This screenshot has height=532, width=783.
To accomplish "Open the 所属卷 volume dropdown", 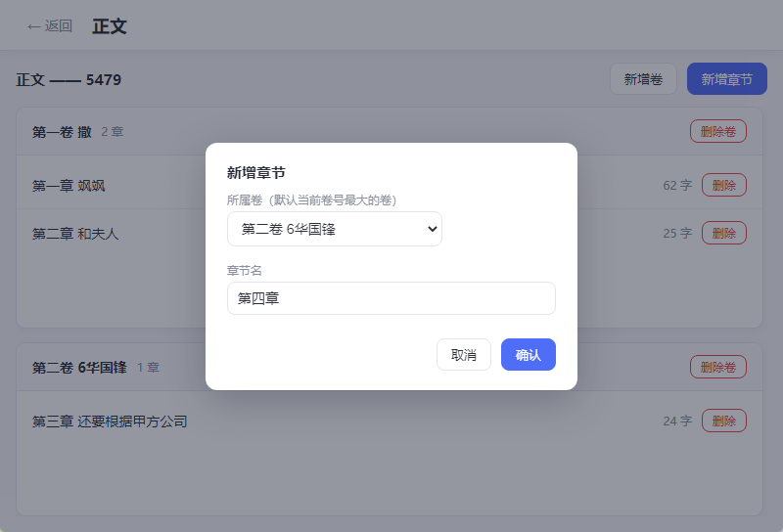I will tap(335, 229).
